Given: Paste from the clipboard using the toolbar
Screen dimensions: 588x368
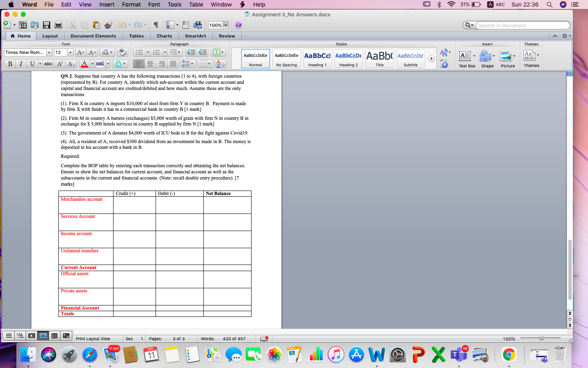Looking at the screenshot, I should (96, 25).
